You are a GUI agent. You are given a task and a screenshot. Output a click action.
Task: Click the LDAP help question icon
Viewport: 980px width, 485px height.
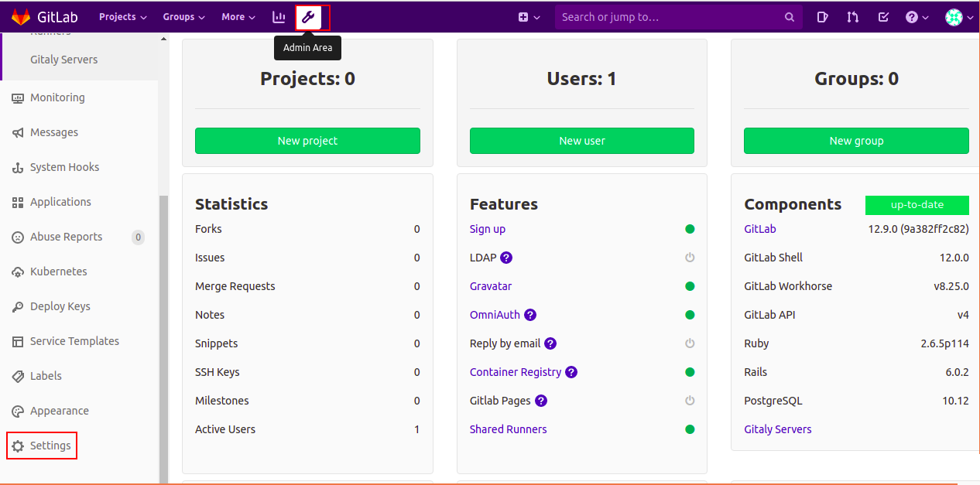[506, 258]
